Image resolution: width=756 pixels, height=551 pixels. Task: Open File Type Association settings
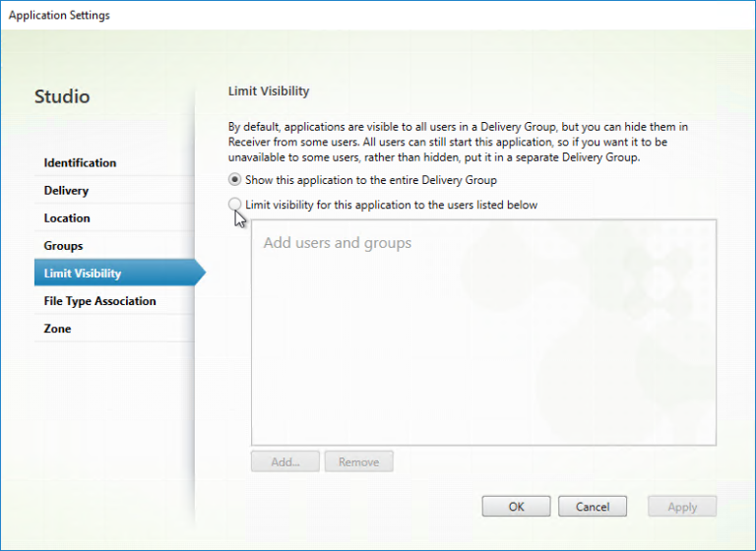coord(99,301)
